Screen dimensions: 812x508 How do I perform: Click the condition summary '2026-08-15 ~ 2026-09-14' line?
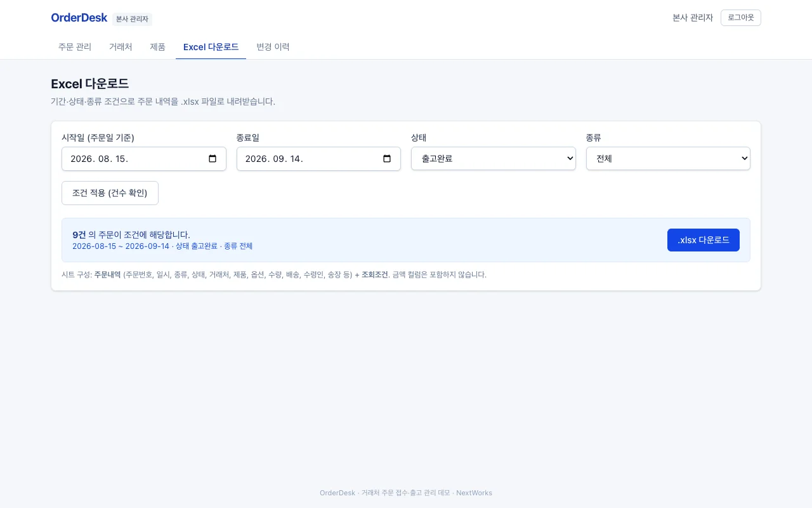point(162,246)
